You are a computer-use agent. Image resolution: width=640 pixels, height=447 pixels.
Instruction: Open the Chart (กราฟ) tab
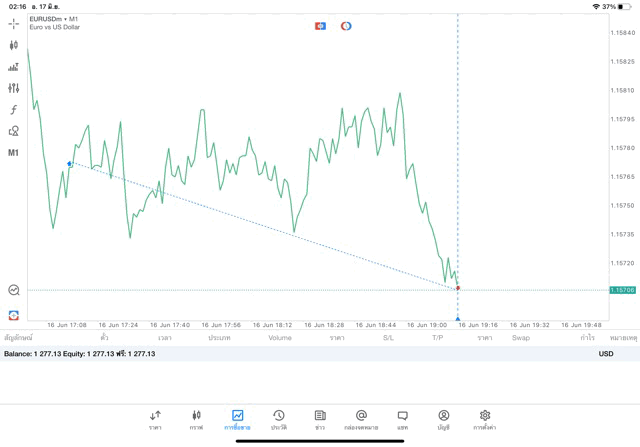196,419
